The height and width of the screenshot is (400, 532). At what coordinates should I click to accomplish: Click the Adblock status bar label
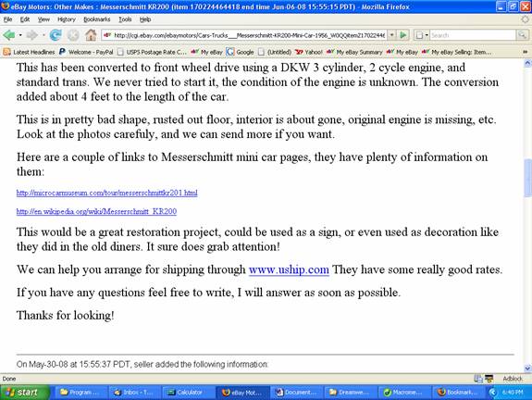(x=513, y=379)
